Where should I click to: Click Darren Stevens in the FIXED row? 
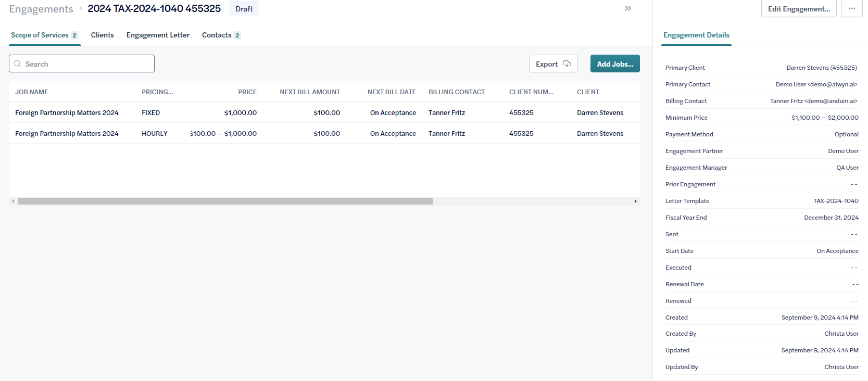[x=600, y=113]
